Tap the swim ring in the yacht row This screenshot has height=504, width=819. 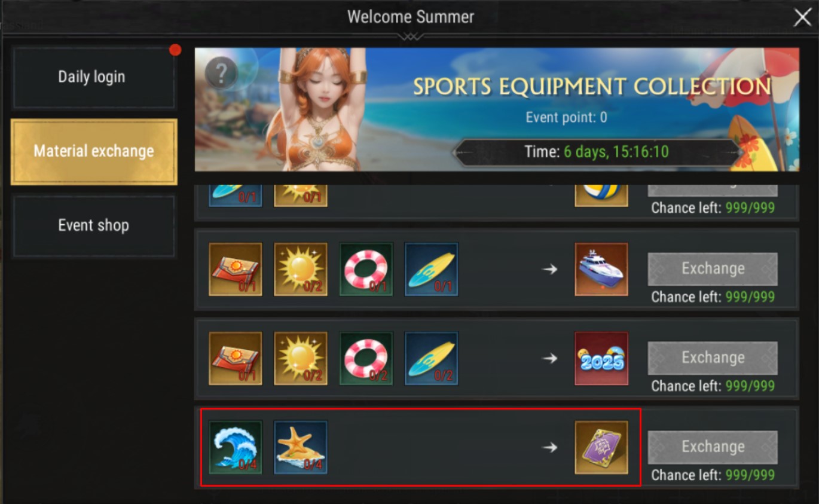click(x=366, y=269)
